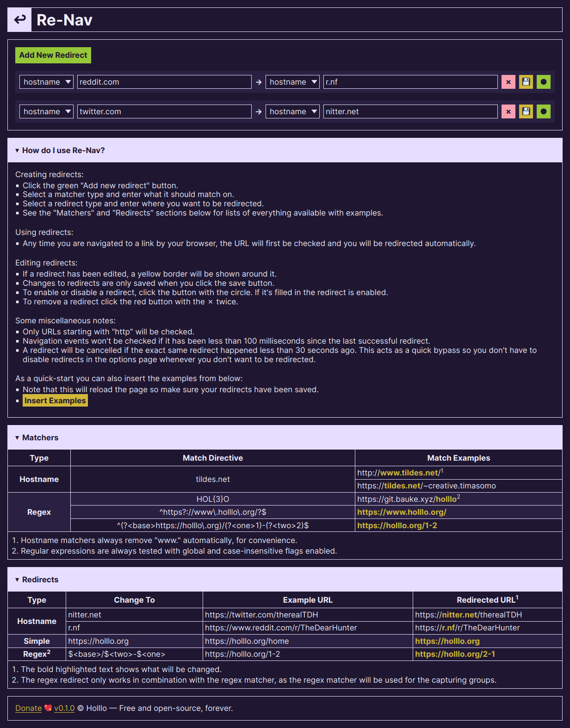Toggle the enabled circle for reddit.com redirect
Screen dimensions: 570x728
(x=544, y=82)
